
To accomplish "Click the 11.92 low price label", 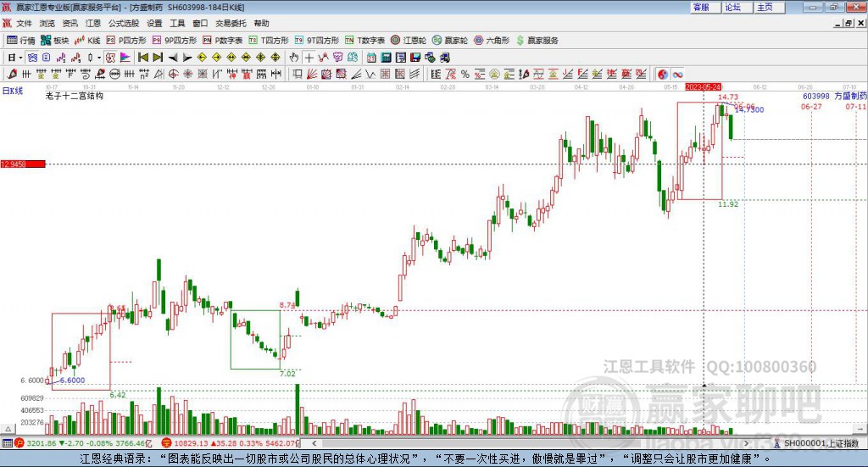I will 728,204.
